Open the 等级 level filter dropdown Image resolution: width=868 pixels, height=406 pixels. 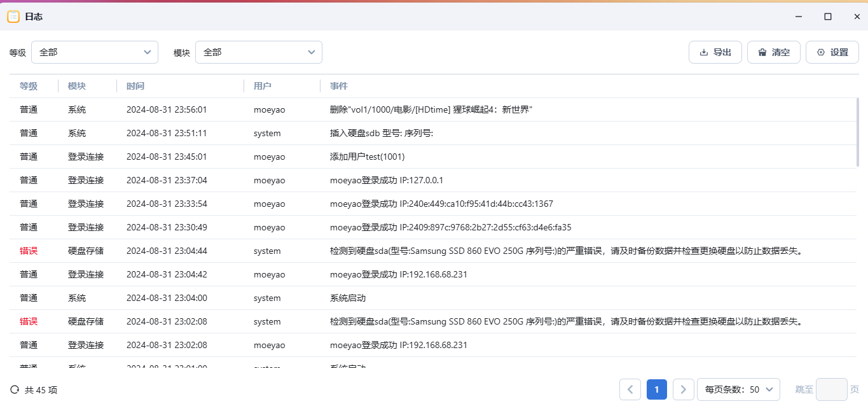click(95, 52)
